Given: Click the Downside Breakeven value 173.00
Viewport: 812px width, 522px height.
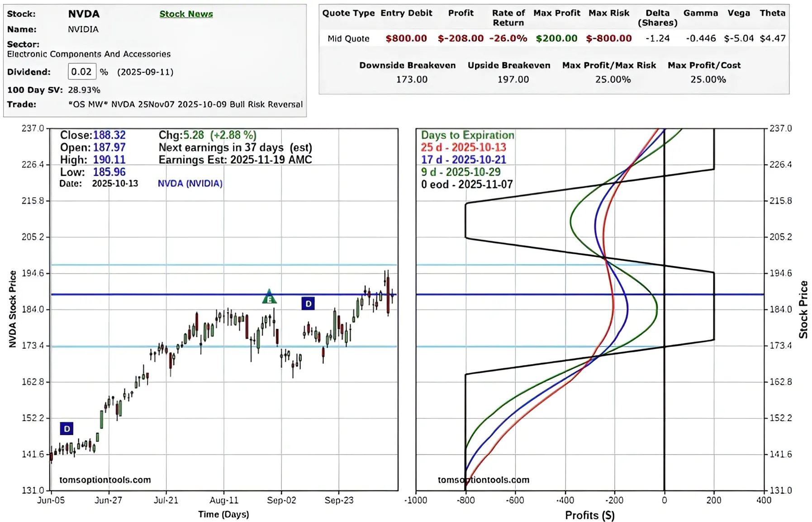Looking at the screenshot, I should coord(412,79).
